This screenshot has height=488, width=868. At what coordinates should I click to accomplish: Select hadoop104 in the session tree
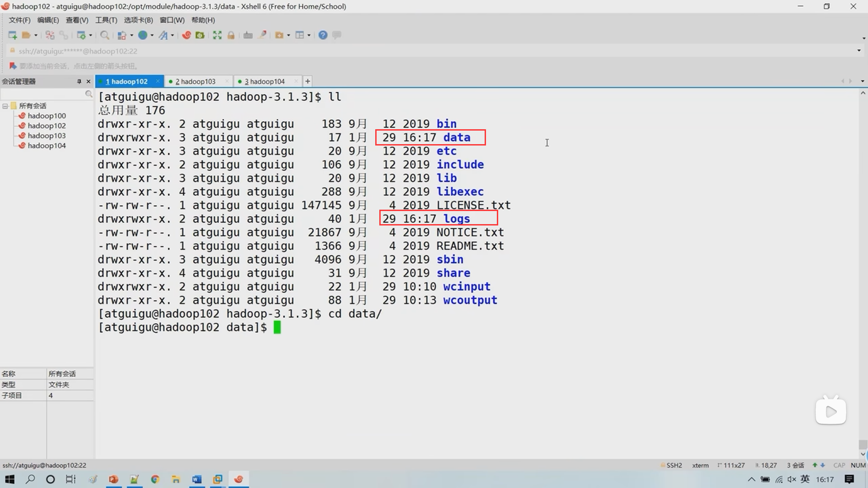[47, 146]
